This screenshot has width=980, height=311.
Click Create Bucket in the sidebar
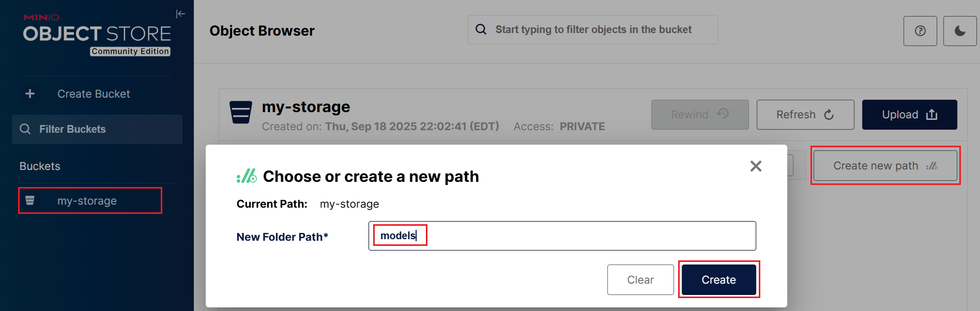[x=94, y=94]
